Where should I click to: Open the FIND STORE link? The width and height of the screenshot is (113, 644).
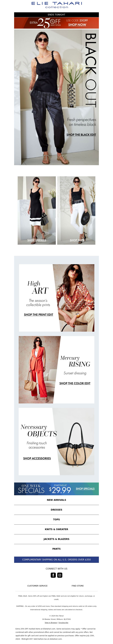pyautogui.click(x=78, y=586)
